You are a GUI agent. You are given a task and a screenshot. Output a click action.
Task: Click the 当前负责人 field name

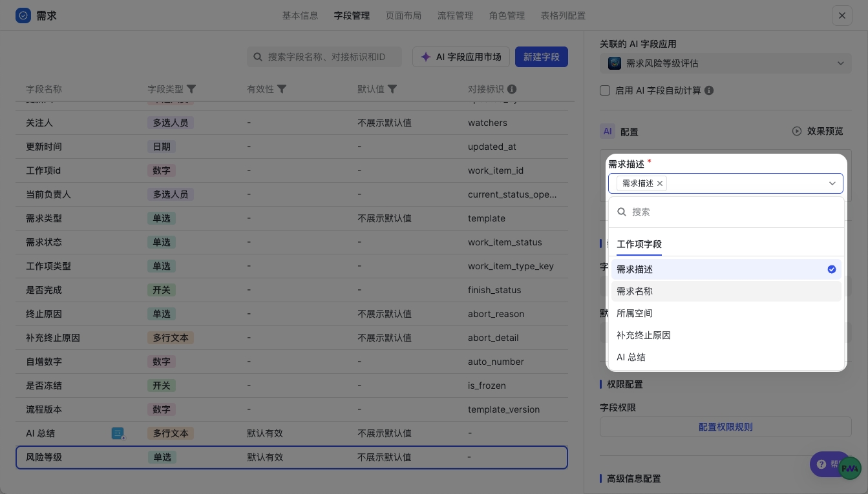[x=48, y=194]
